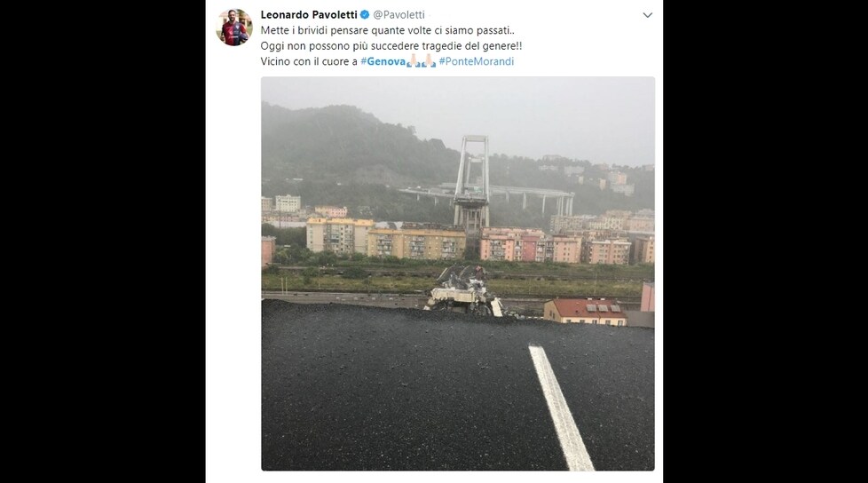Viewport: 868px width, 483px height.
Task: Click first praying hands emoji after #Genova
Action: tap(414, 61)
